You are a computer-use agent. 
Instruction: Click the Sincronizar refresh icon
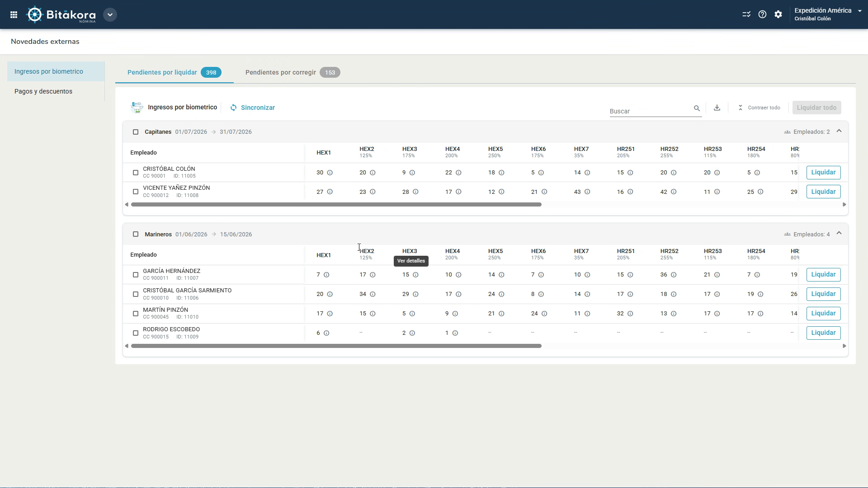click(x=233, y=108)
